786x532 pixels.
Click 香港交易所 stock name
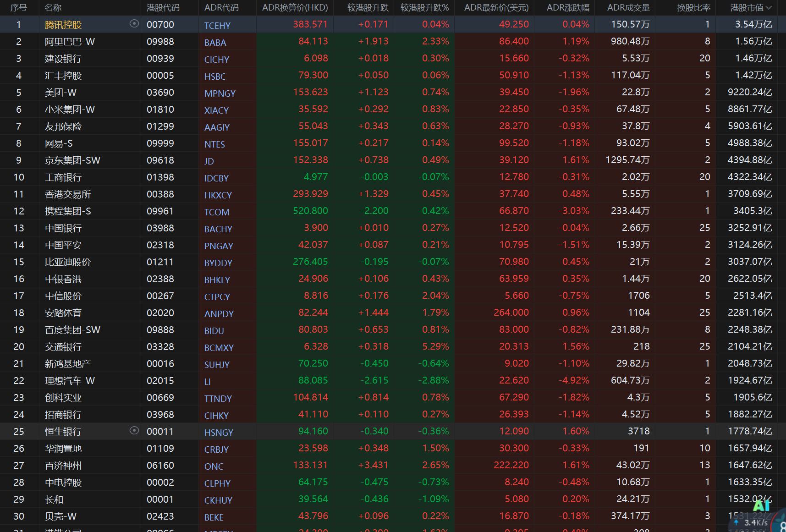pyautogui.click(x=68, y=194)
